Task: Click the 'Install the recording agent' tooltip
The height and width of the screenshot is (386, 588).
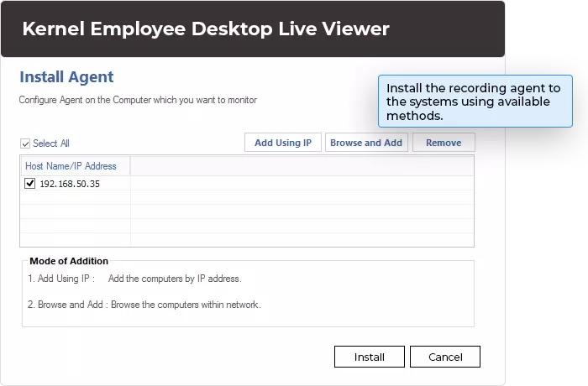Action: [x=475, y=102]
